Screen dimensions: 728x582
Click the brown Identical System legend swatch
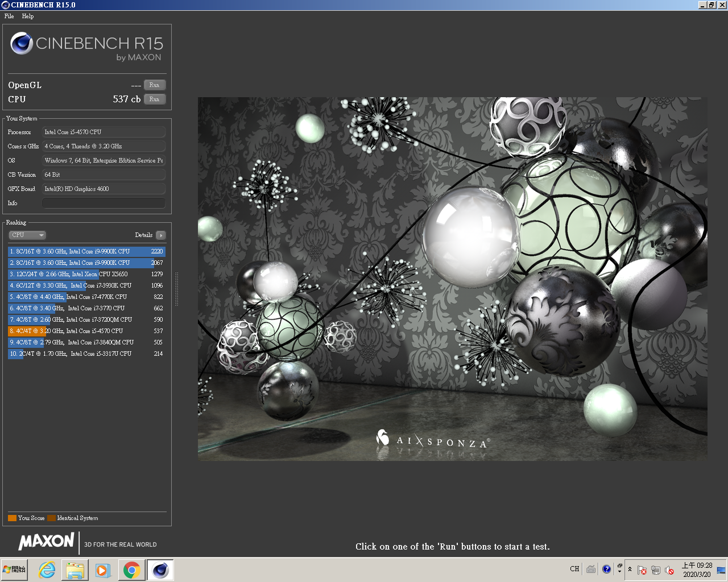pyautogui.click(x=51, y=518)
